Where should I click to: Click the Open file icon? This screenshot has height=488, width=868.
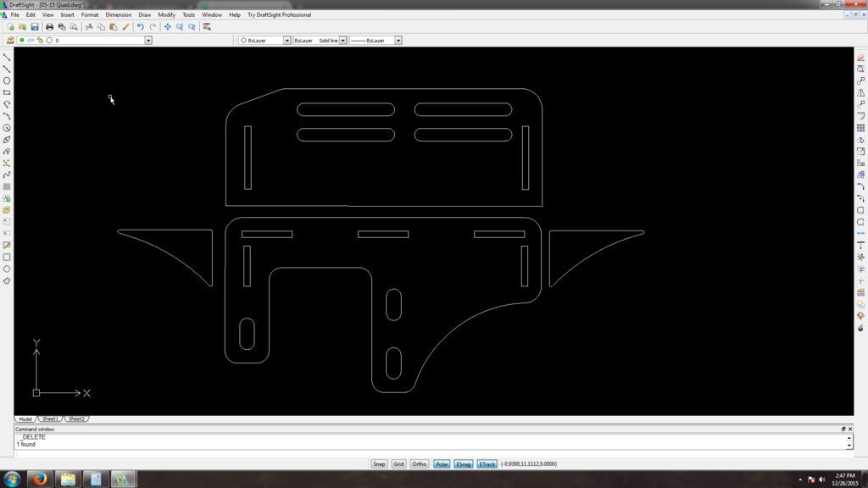tap(22, 26)
